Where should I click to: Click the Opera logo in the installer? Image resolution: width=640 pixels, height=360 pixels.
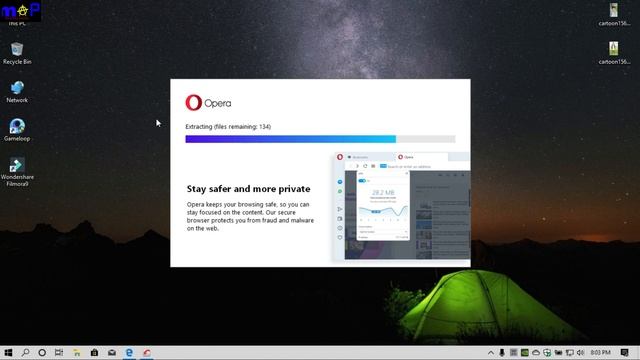coord(208,103)
